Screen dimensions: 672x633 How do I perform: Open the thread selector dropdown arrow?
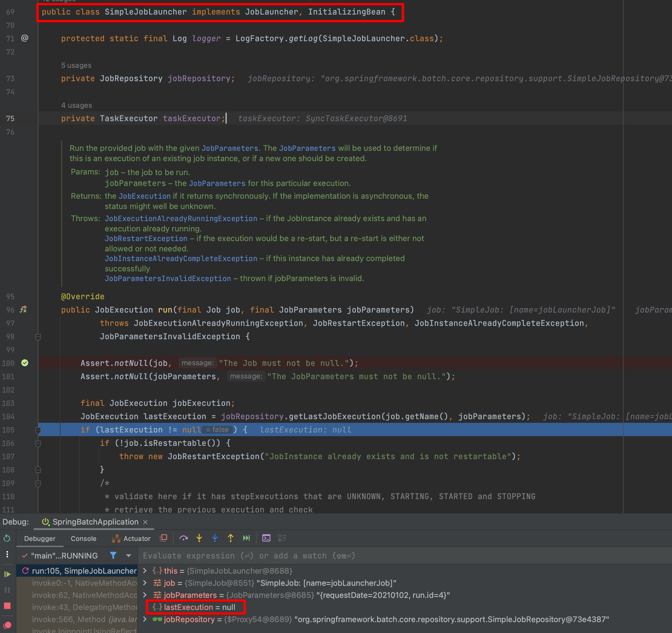click(x=128, y=555)
